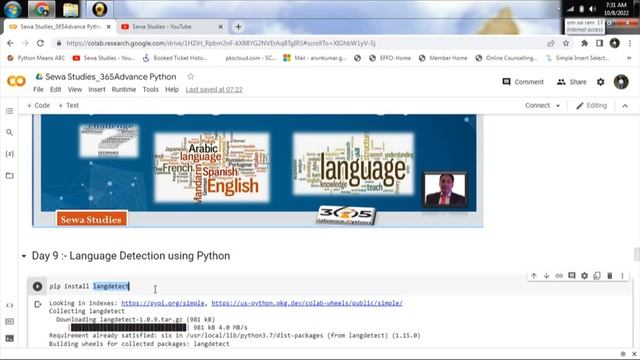Open Python Means ABC bookmark
Screen dimensions: 640x360
pyautogui.click(x=36, y=58)
